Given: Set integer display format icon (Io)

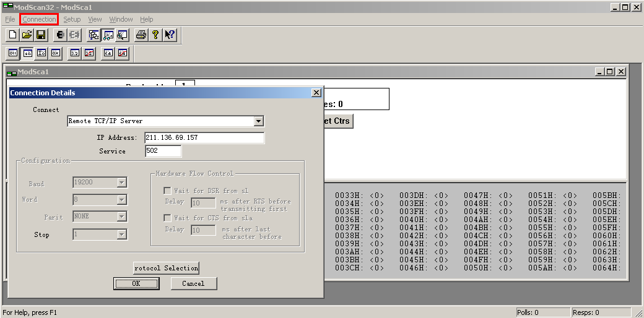Looking at the screenshot, I should click(x=41, y=53).
